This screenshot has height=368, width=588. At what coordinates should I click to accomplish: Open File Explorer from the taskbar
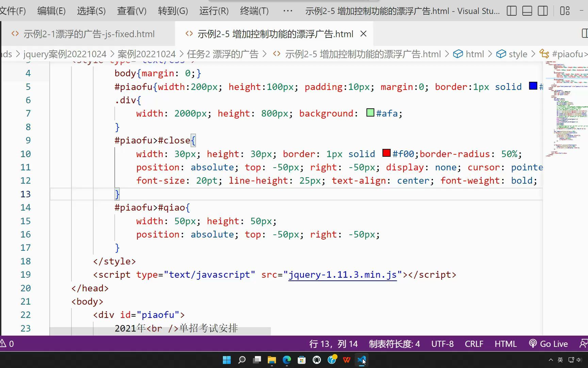pos(272,360)
